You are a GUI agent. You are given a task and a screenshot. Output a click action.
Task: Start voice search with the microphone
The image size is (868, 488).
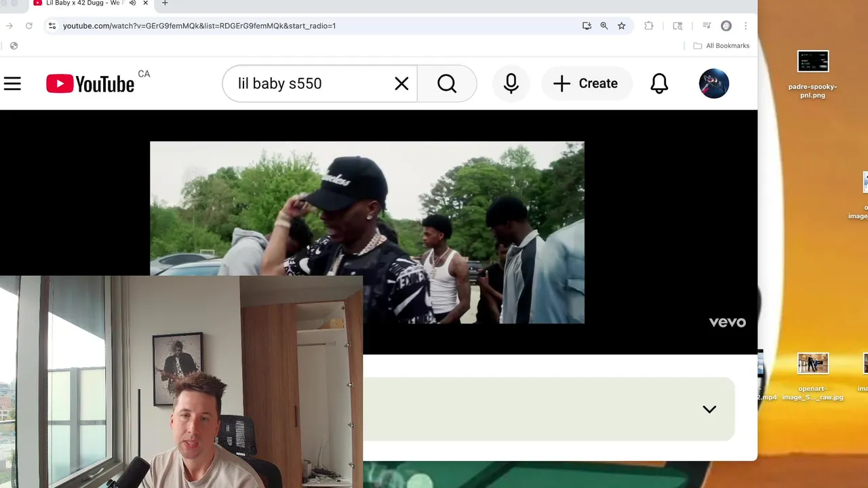click(511, 83)
